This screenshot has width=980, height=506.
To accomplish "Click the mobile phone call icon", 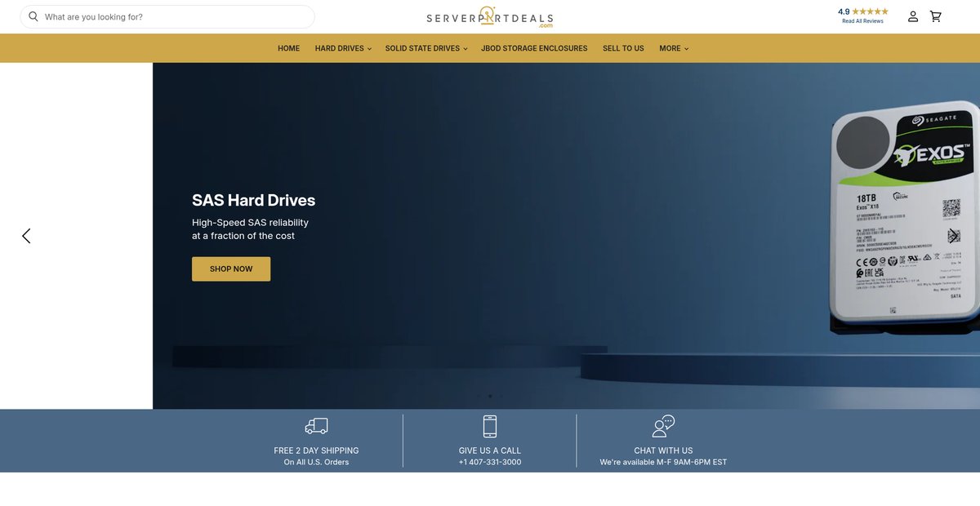I will (489, 426).
